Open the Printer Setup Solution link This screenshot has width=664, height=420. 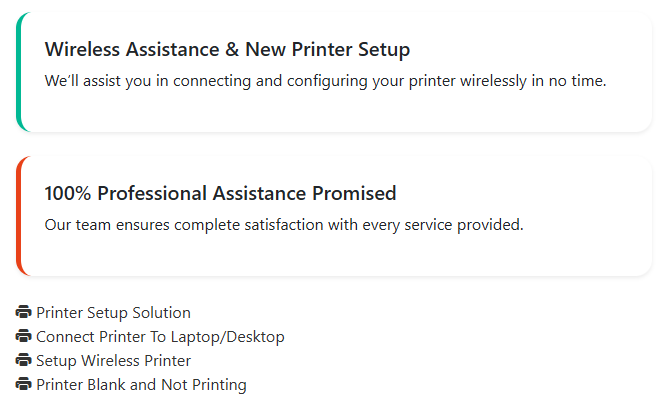point(113,313)
